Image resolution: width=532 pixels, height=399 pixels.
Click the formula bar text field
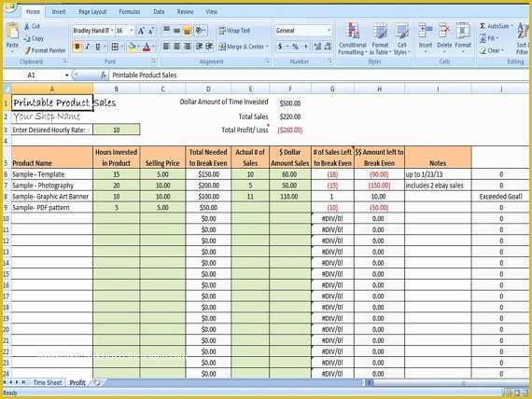319,75
